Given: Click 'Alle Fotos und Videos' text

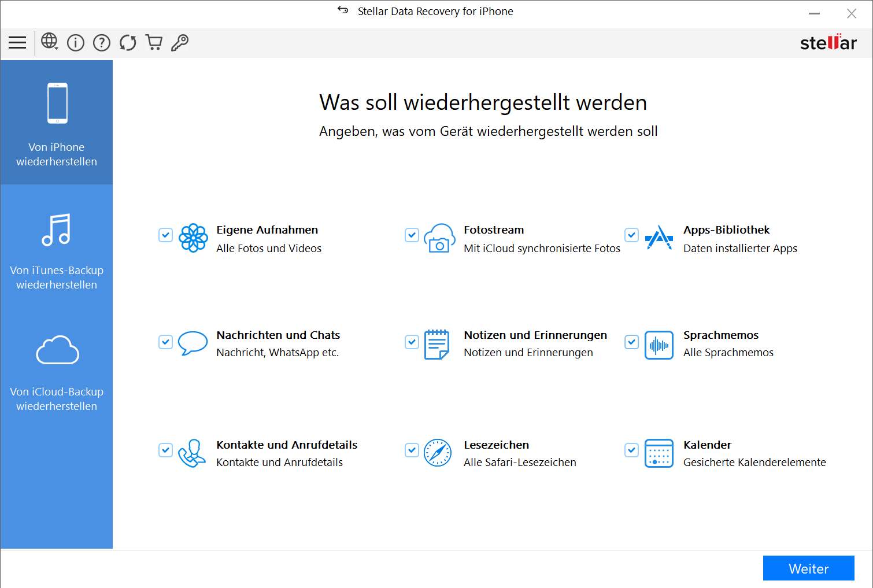Looking at the screenshot, I should pyautogui.click(x=269, y=248).
